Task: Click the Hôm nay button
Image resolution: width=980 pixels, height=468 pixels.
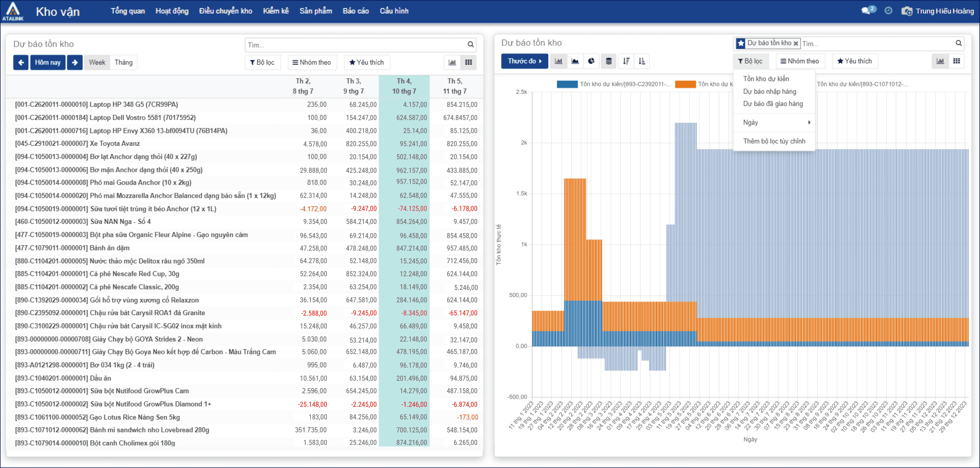Action: [48, 62]
